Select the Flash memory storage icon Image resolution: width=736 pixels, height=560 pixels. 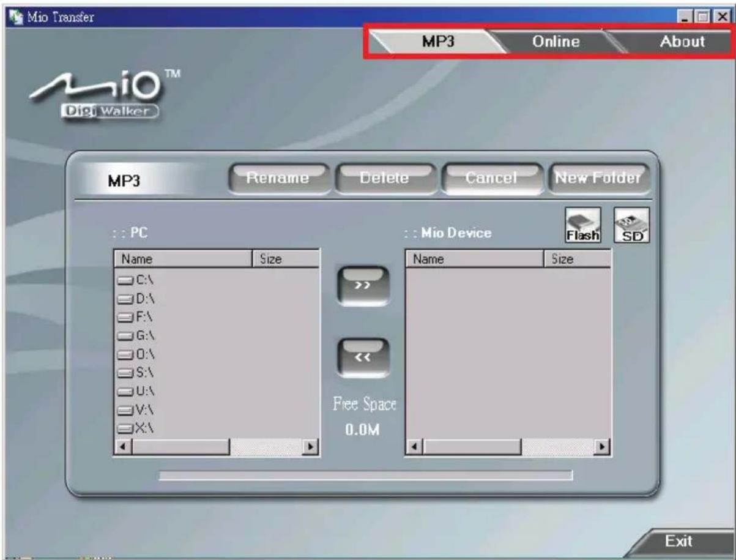582,225
